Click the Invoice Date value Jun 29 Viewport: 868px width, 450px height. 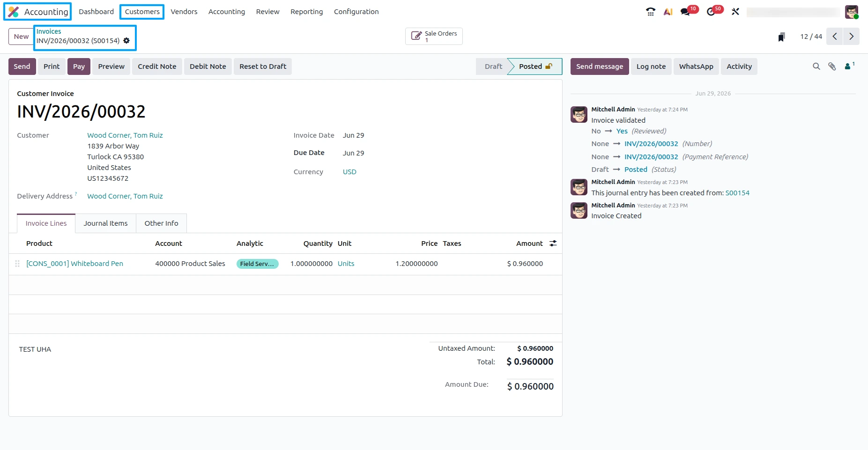click(353, 135)
